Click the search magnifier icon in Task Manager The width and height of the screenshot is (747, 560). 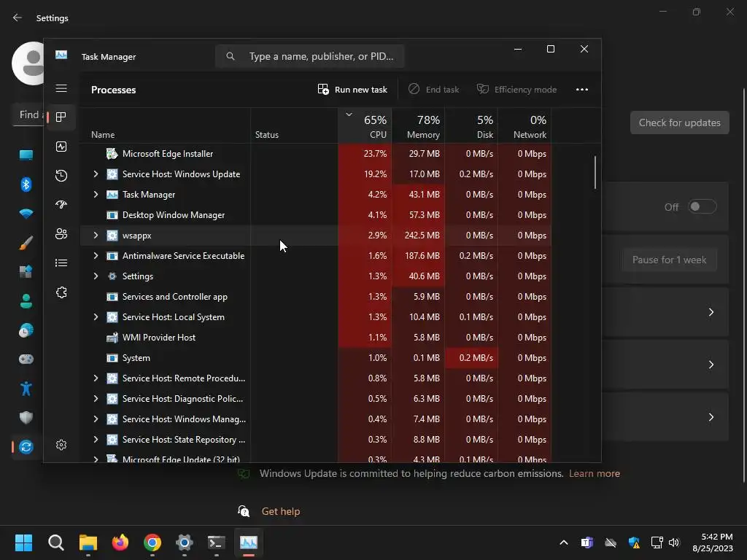coord(231,56)
